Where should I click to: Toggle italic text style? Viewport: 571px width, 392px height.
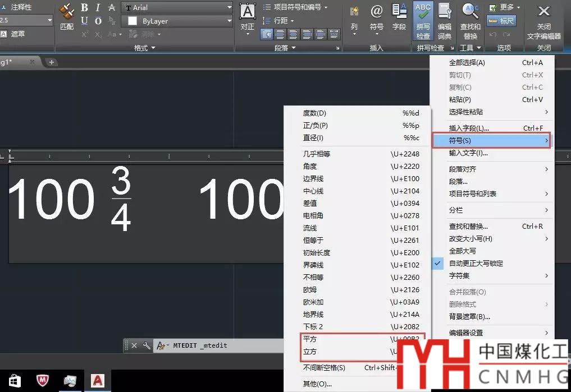[x=98, y=8]
